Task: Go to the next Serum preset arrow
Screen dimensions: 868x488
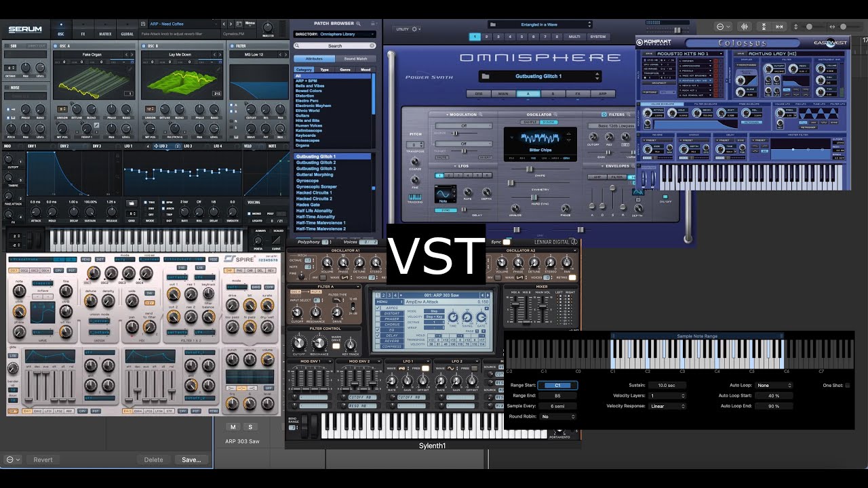Action: (231, 24)
